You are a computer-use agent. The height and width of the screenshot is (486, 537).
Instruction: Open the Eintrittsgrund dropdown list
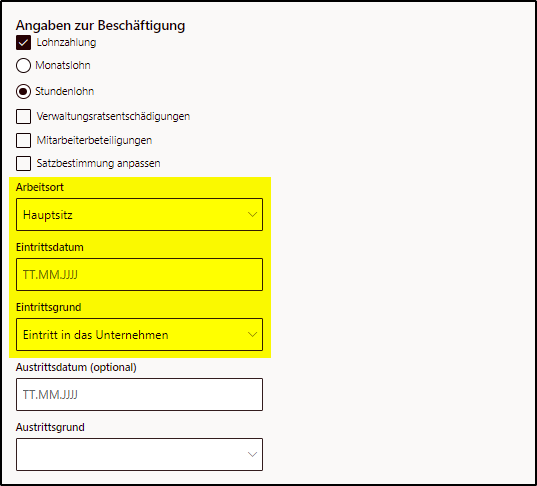coord(139,335)
